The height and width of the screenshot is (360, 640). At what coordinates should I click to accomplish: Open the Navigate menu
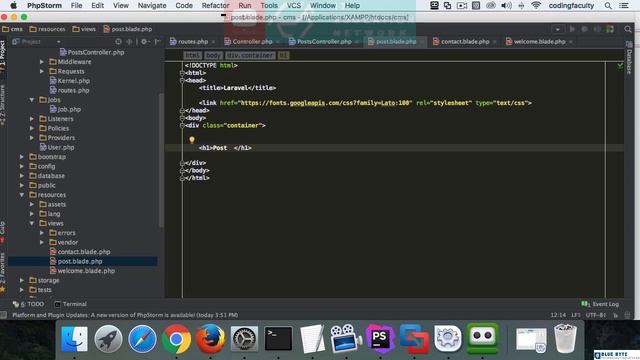[x=152, y=5]
